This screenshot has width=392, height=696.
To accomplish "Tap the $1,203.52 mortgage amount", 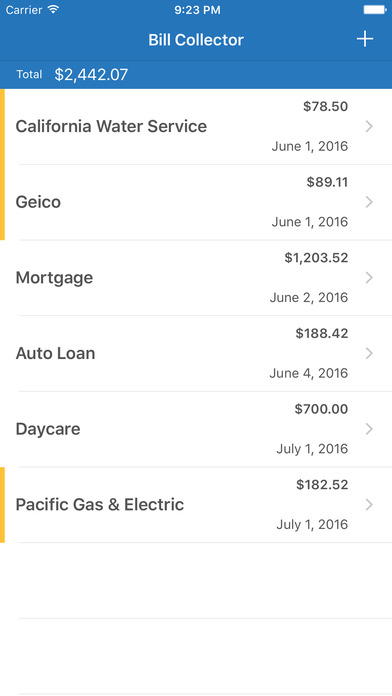I will 316,258.
